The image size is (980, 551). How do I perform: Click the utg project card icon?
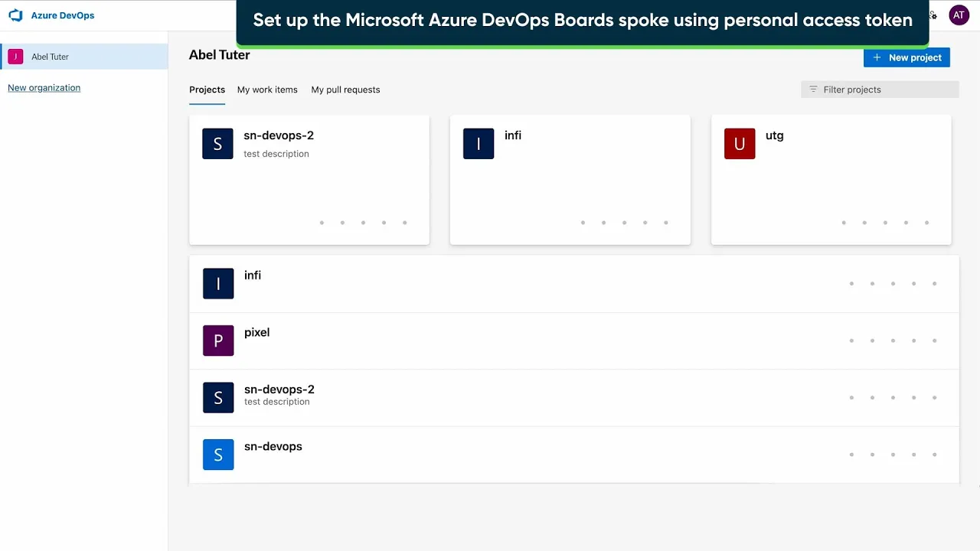click(739, 143)
